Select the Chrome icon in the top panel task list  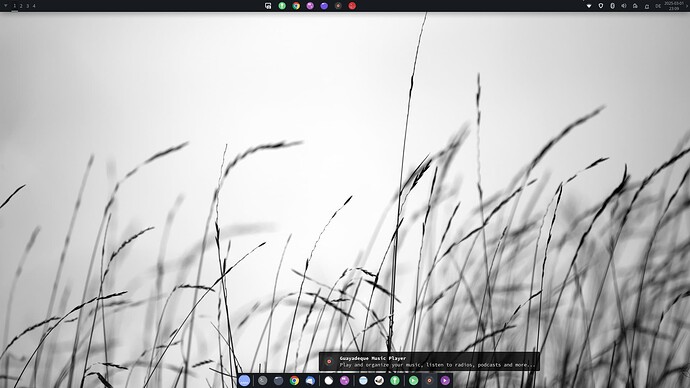296,6
